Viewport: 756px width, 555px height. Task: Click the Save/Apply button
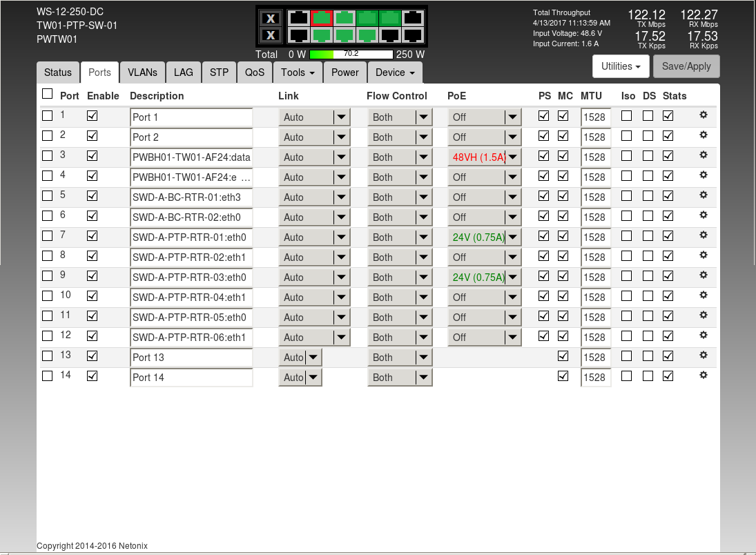(686, 66)
